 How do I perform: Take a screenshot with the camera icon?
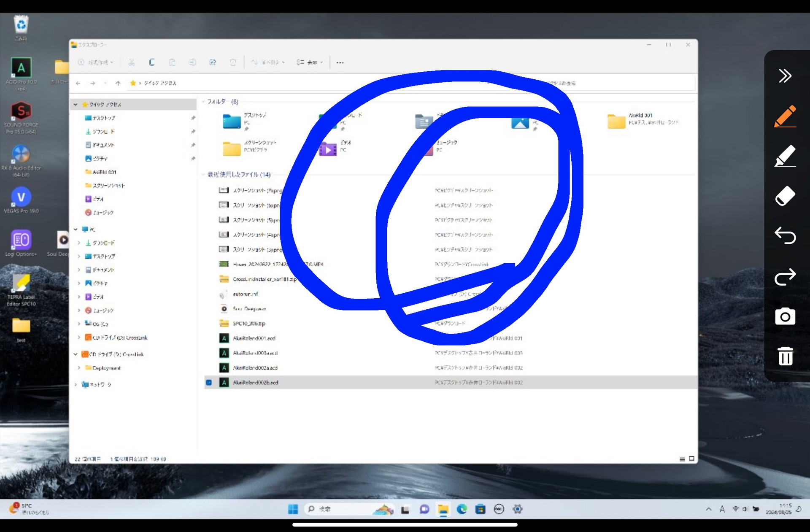click(x=785, y=316)
